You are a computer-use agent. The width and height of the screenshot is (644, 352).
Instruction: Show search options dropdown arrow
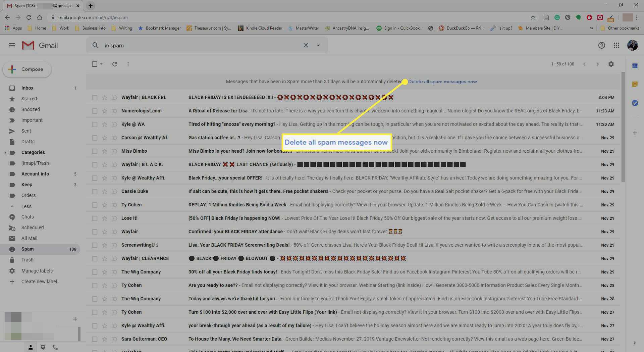point(318,45)
